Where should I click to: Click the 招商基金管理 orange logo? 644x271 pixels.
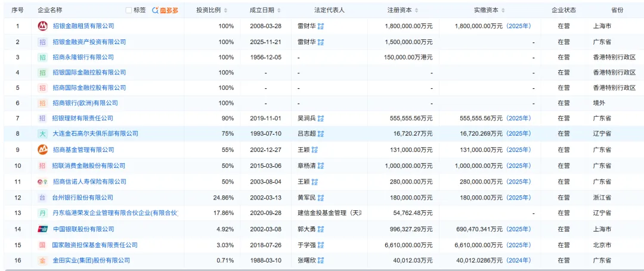tap(43, 149)
